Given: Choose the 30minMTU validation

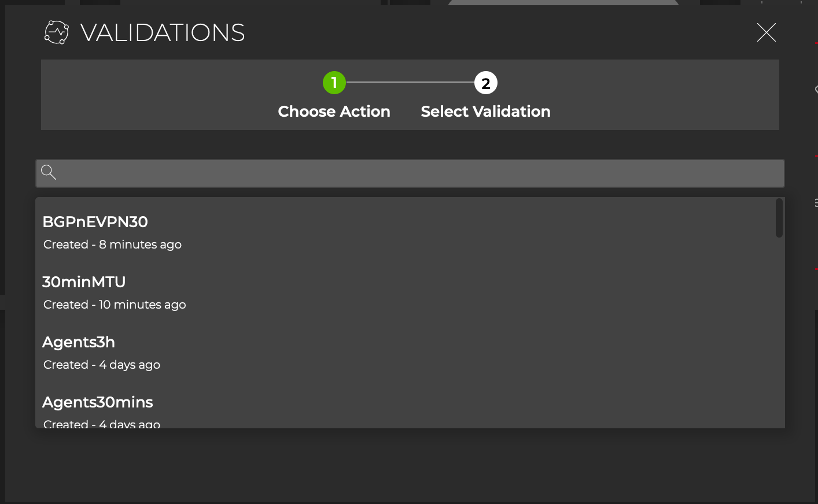Looking at the screenshot, I should [x=84, y=282].
